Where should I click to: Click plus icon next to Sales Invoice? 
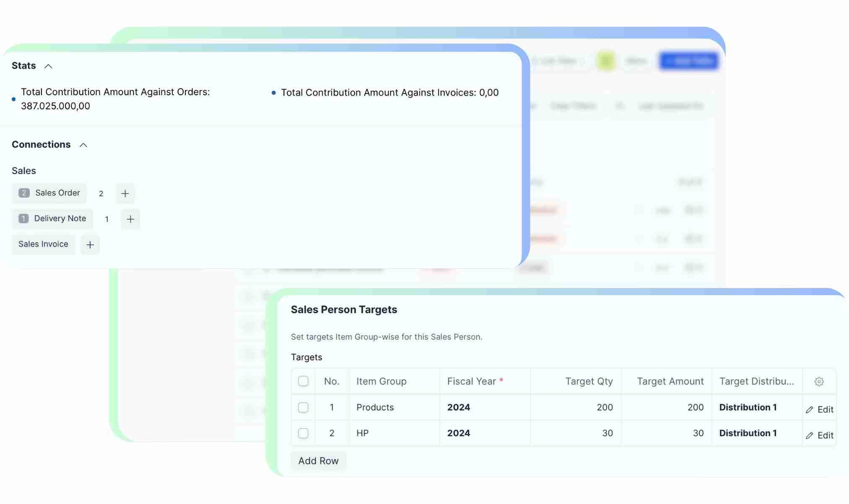[x=90, y=245]
